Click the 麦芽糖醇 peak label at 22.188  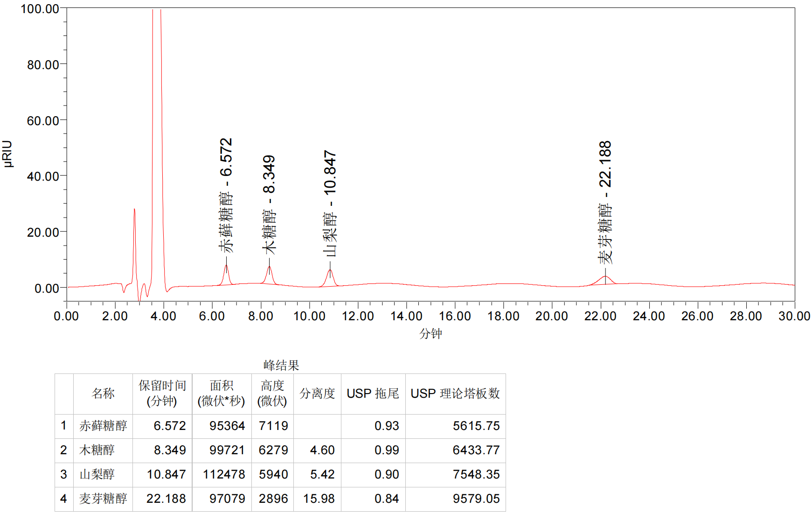tap(605, 202)
